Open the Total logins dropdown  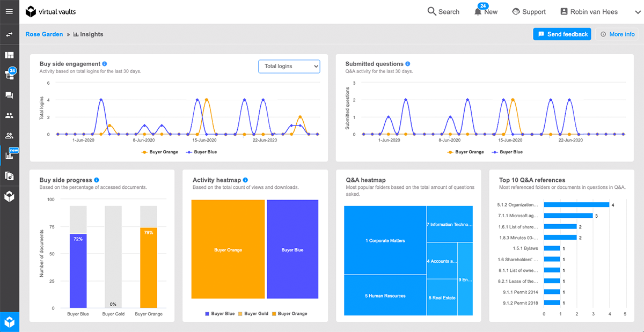[289, 66]
